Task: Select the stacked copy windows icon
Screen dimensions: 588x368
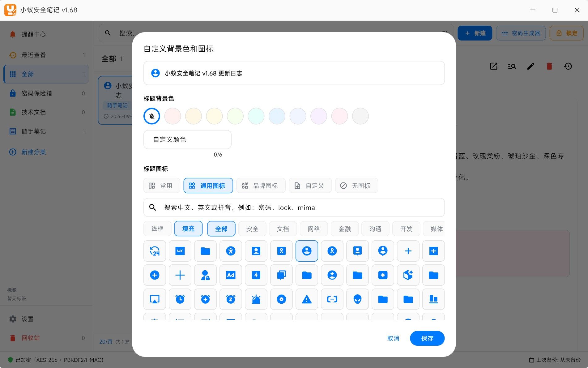Action: point(281,275)
